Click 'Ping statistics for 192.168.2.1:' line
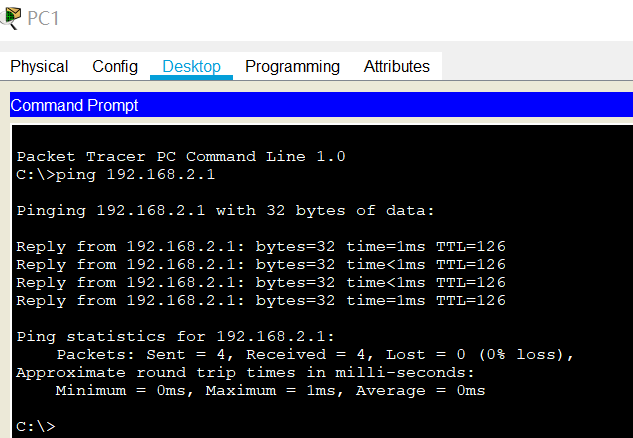The image size is (633, 438). tap(176, 336)
